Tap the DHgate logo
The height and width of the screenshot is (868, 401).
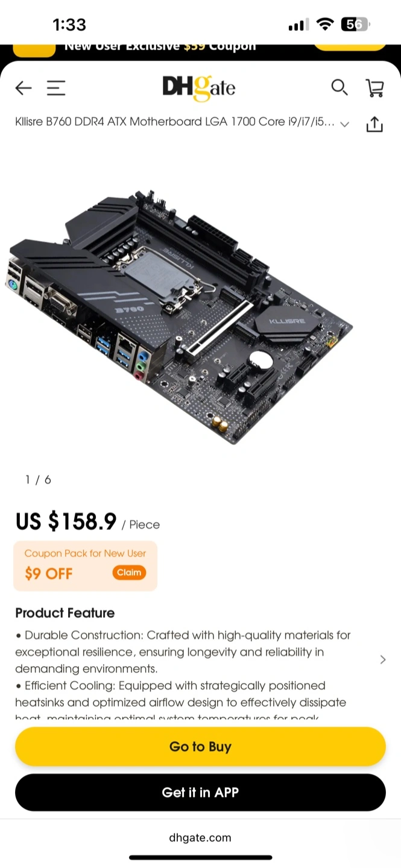(198, 88)
